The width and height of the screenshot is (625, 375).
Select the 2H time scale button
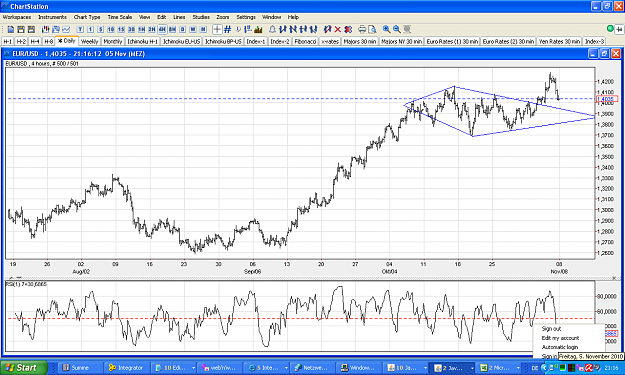pyautogui.click(x=152, y=29)
